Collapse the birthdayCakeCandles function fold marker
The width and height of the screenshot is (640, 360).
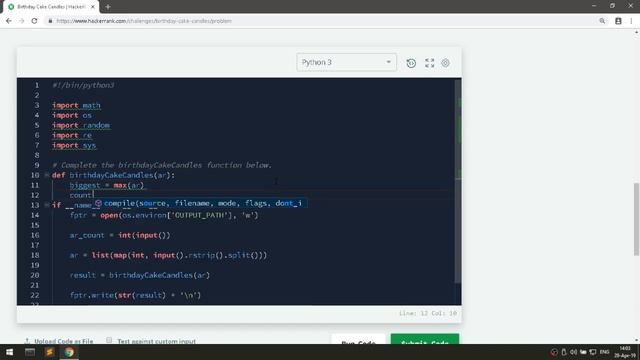(x=47, y=175)
